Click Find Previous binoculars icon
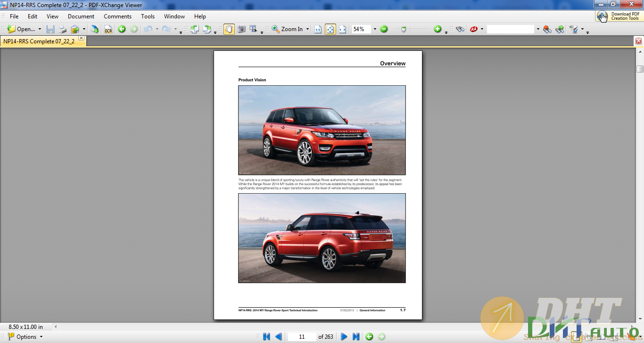This screenshot has width=644, height=343. pos(547,29)
